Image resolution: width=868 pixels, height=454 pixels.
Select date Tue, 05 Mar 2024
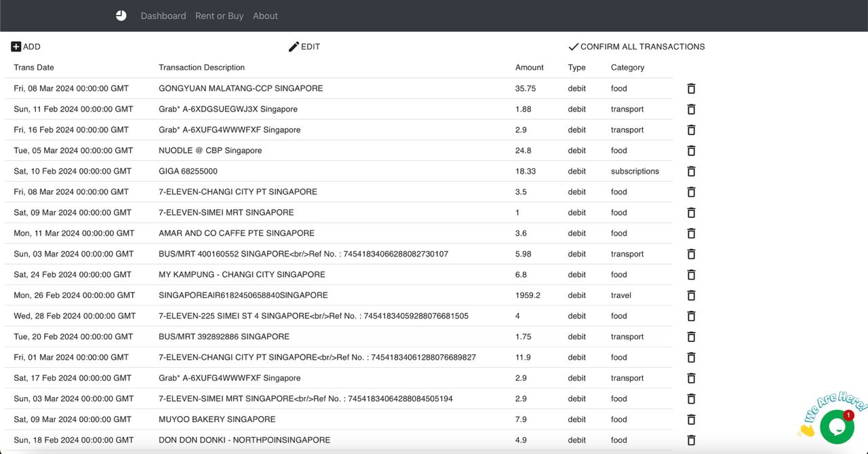(73, 150)
